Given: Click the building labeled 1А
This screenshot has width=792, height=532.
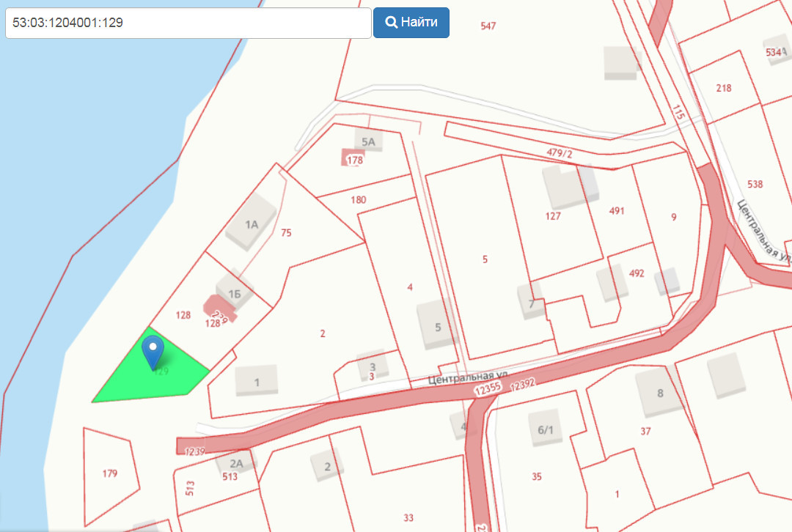Looking at the screenshot, I should click(252, 223).
